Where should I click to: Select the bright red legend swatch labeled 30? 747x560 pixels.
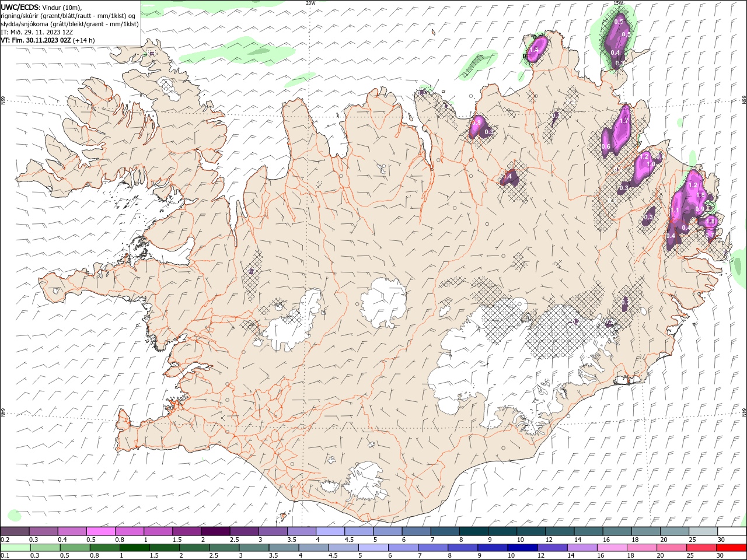[x=731, y=548]
